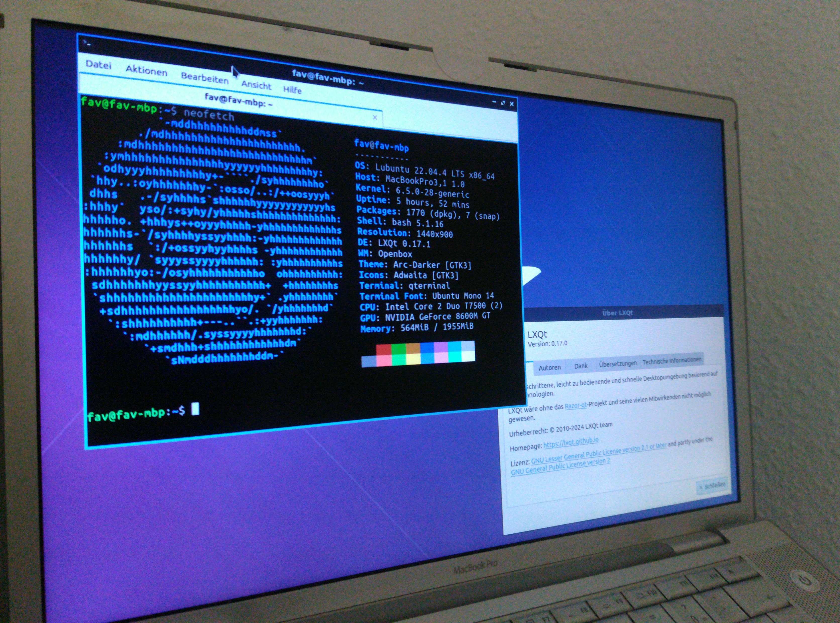Select the Icons line Adwaita [GTK3]
840x623 pixels.
point(409,275)
